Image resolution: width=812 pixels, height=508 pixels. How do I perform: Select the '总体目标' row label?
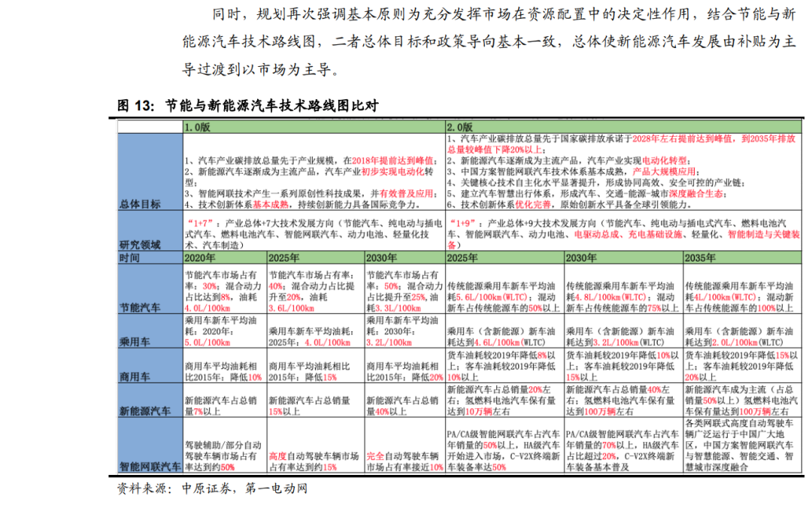tap(140, 204)
